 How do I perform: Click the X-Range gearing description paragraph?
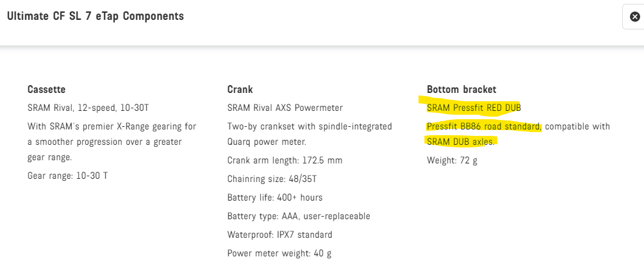[112, 142]
